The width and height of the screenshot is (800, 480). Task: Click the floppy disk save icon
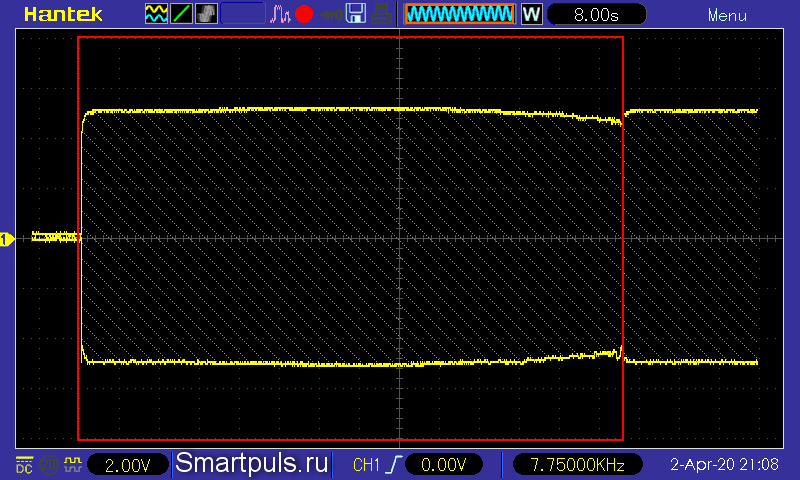[356, 14]
